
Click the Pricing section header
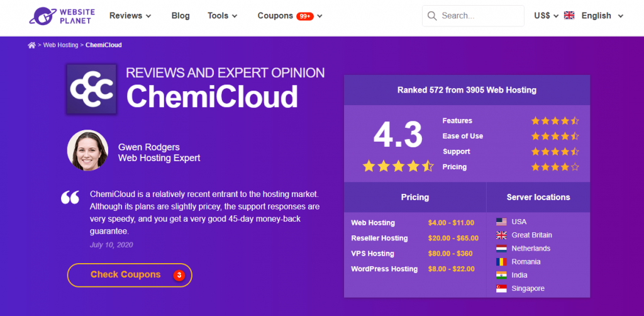click(x=415, y=197)
